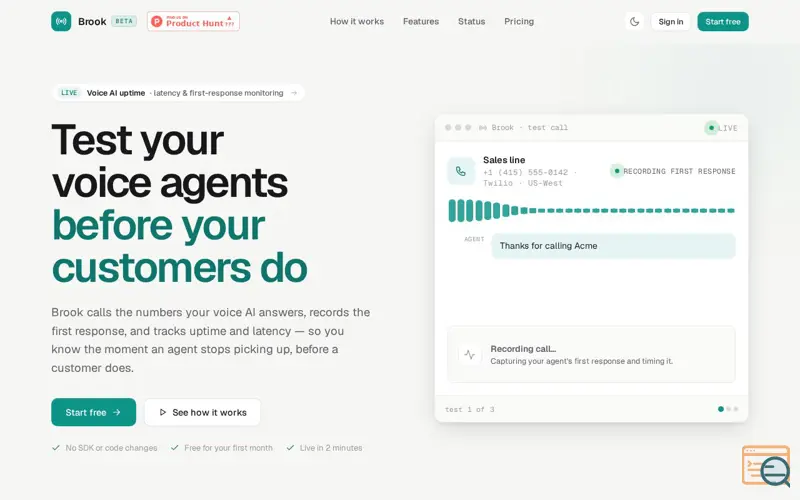The width and height of the screenshot is (800, 500).
Task: Click the 'Sales line' title
Action: 504,160
